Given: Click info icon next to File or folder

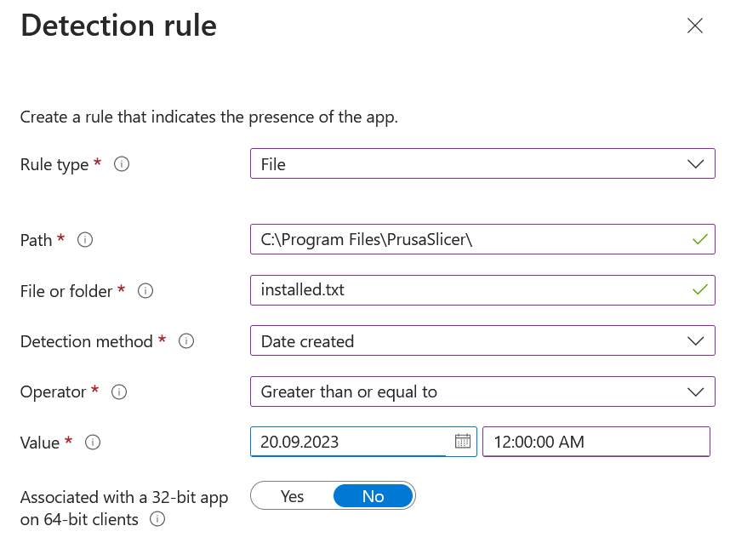Looking at the screenshot, I should pyautogui.click(x=145, y=291).
